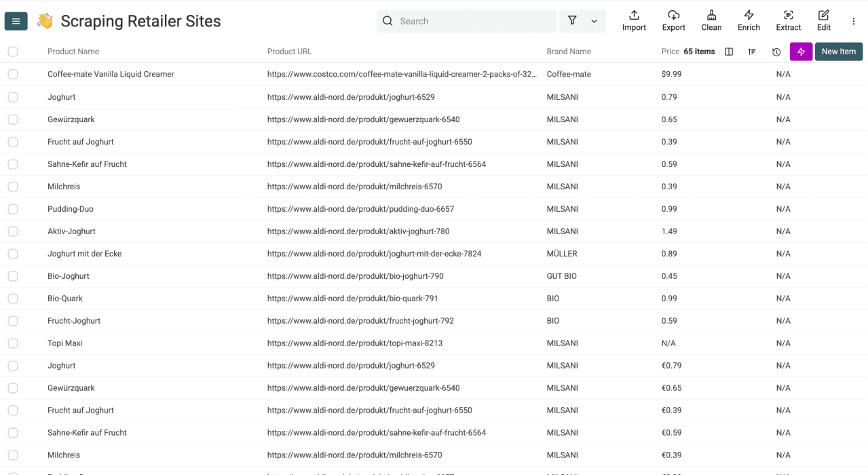The width and height of the screenshot is (868, 475).
Task: Click the sort icon next to New Item
Action: click(x=751, y=52)
